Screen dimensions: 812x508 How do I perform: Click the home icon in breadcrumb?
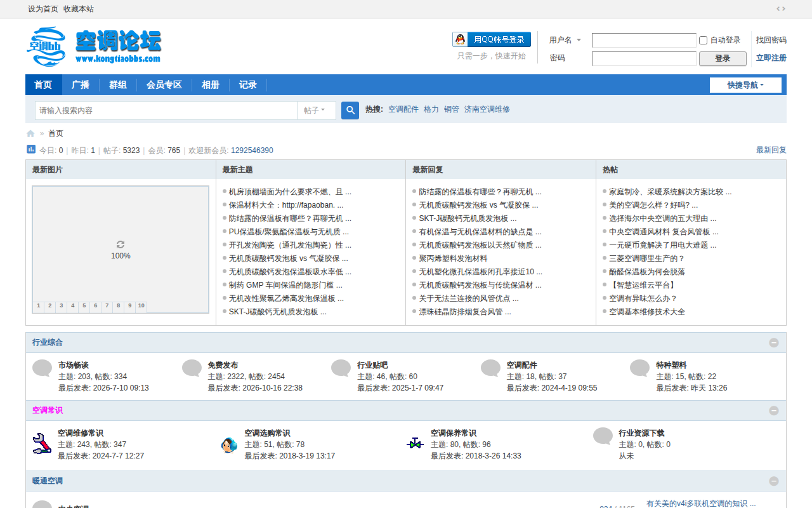pyautogui.click(x=30, y=133)
